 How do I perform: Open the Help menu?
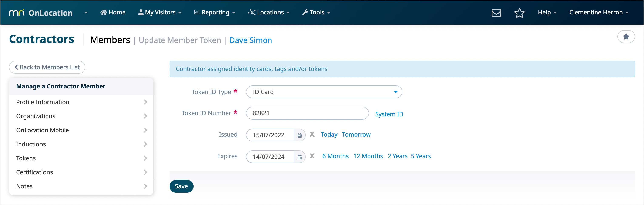(x=547, y=12)
